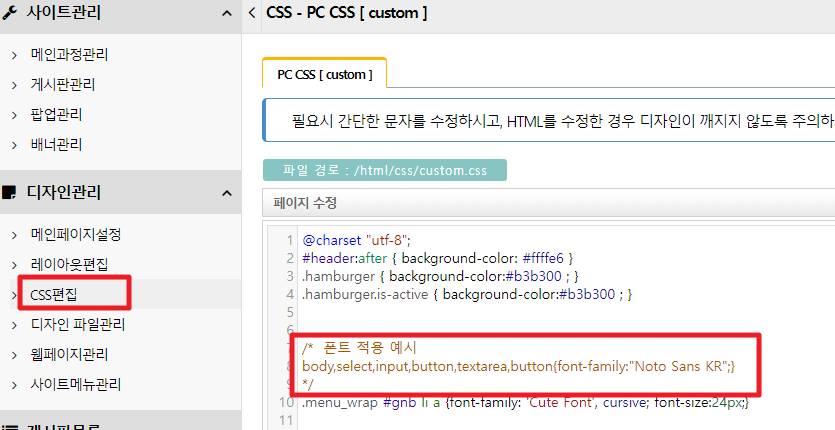Viewport: 835px width, 430px height.
Task: Open 게시판관리 menu item
Action: point(63,85)
